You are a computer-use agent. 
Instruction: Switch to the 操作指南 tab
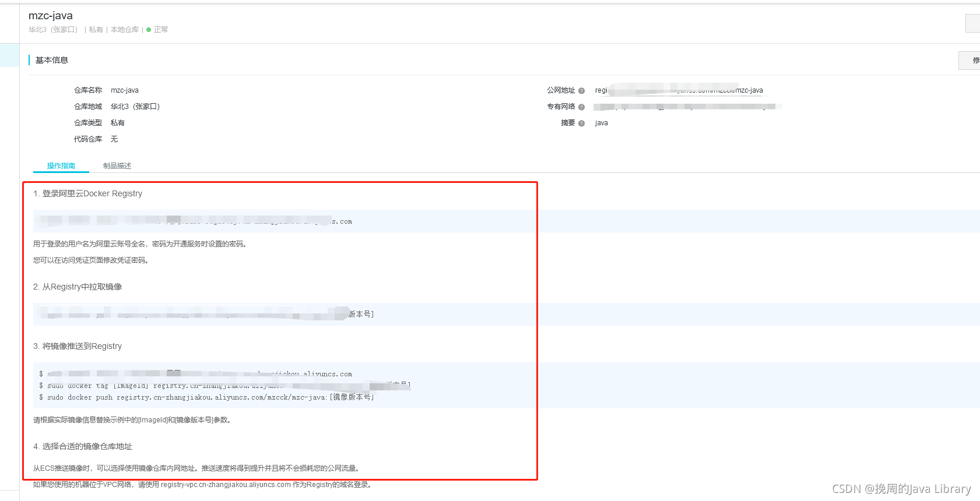pos(61,166)
